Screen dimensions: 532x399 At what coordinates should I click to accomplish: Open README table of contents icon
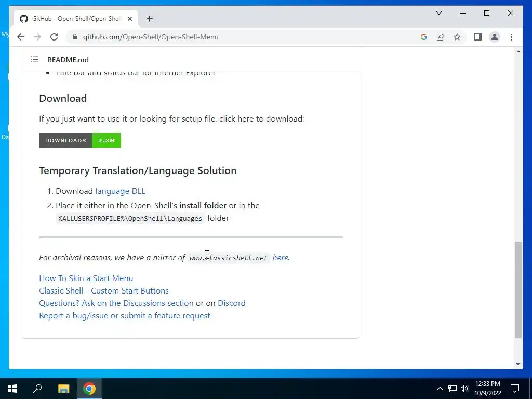(x=35, y=59)
